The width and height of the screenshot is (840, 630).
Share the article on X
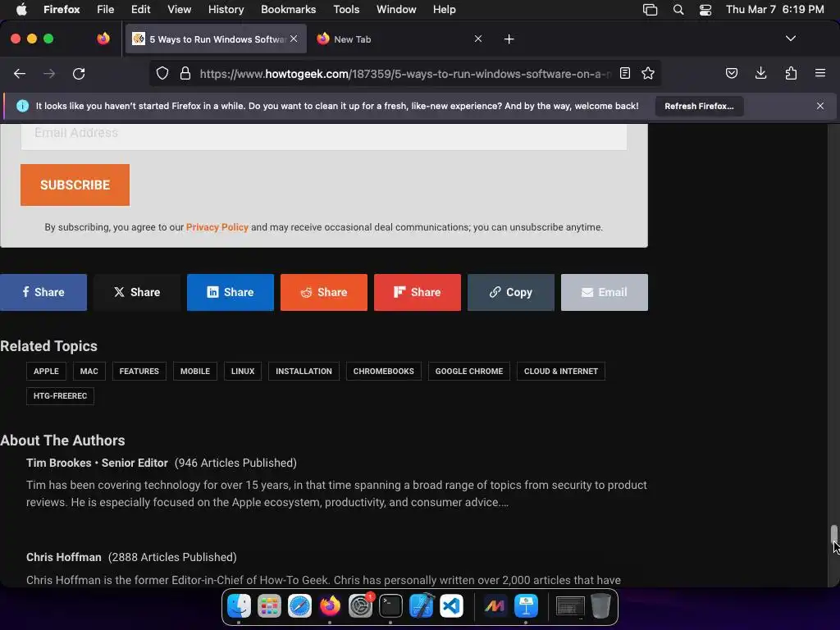(137, 293)
